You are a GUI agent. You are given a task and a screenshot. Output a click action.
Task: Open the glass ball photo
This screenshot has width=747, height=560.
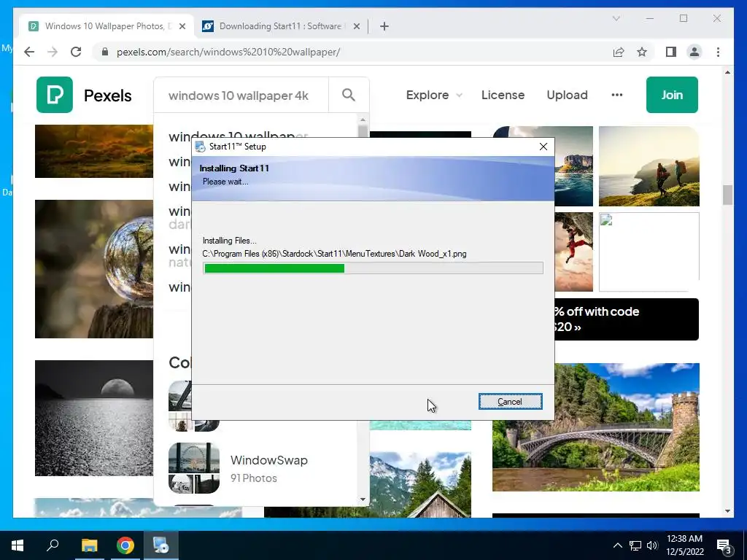[x=94, y=268]
